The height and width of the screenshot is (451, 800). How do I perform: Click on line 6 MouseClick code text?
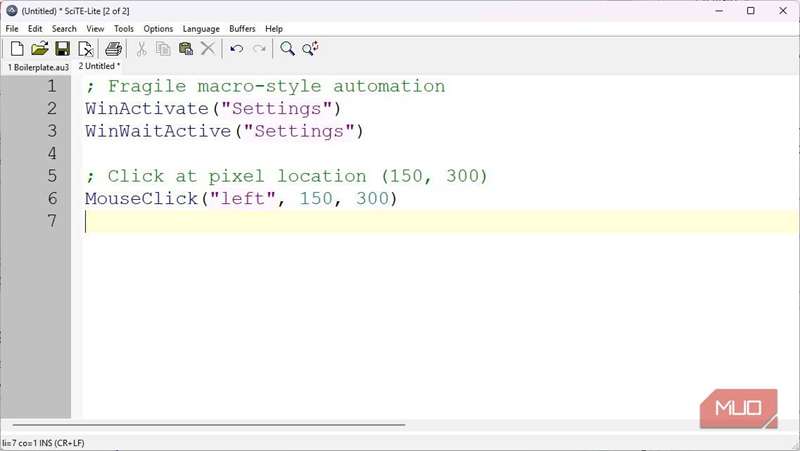pos(241,199)
